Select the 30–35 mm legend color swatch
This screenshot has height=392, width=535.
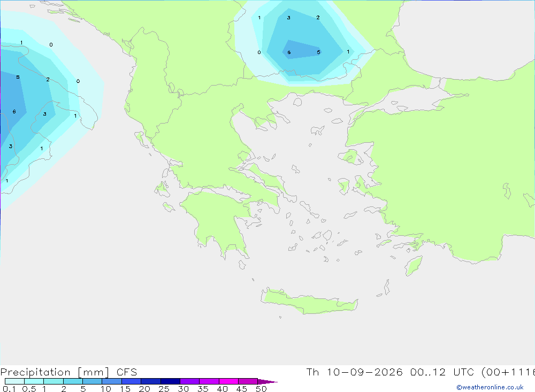(x=189, y=381)
